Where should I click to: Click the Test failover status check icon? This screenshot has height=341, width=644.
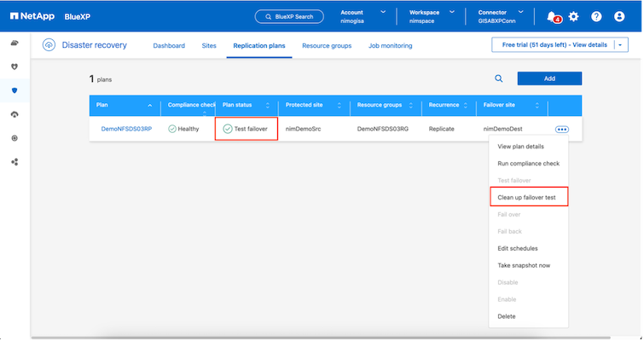point(228,129)
